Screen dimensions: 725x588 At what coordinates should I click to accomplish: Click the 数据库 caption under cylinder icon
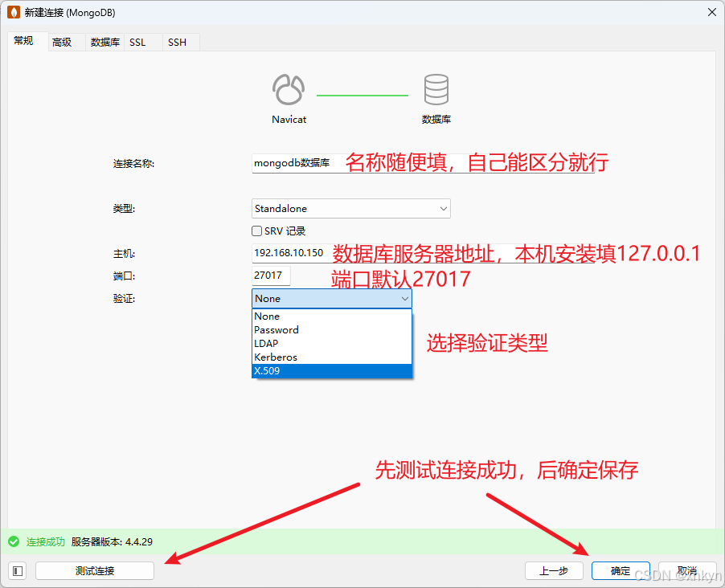[436, 119]
